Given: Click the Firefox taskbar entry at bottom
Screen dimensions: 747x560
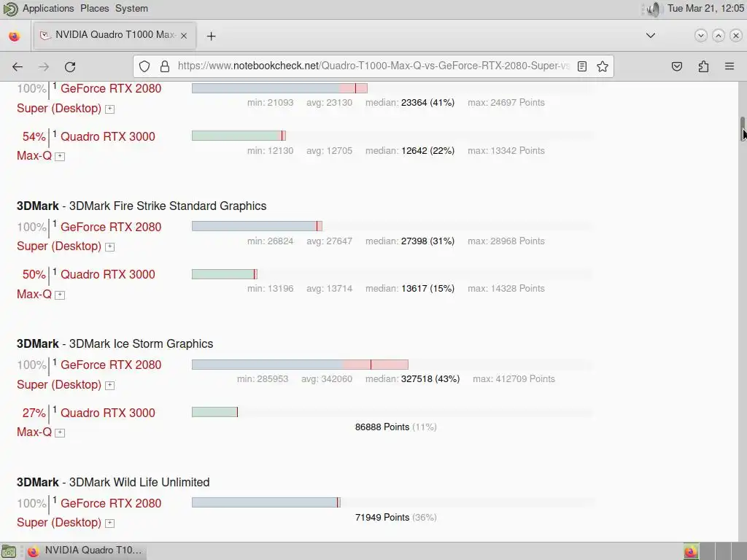Looking at the screenshot, I should point(85,551).
